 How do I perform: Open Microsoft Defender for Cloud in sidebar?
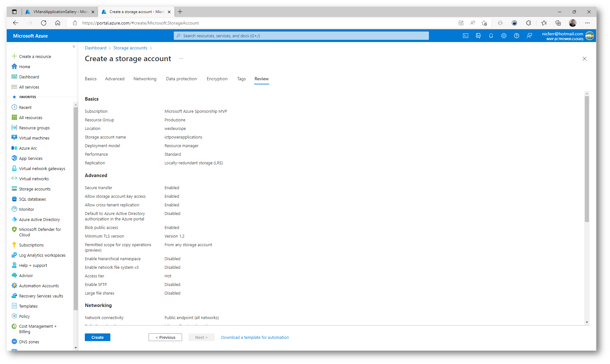(40, 232)
